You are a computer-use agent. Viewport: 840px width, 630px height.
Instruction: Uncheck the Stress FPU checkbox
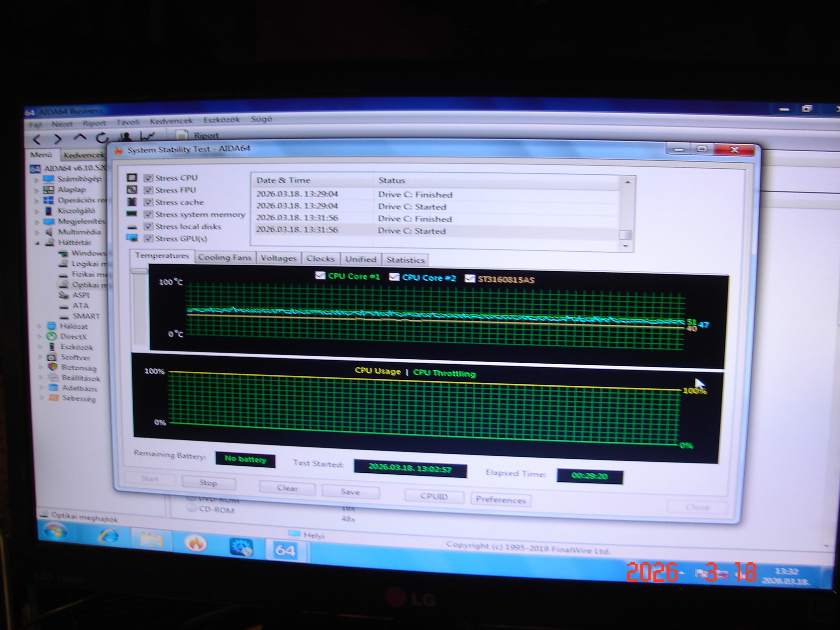coord(148,190)
